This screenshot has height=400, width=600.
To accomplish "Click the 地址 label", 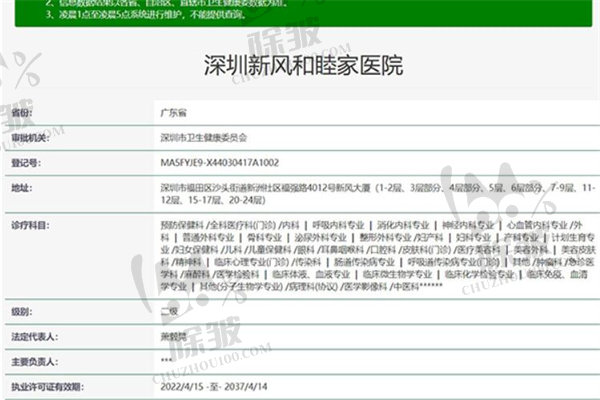I will [x=22, y=188].
